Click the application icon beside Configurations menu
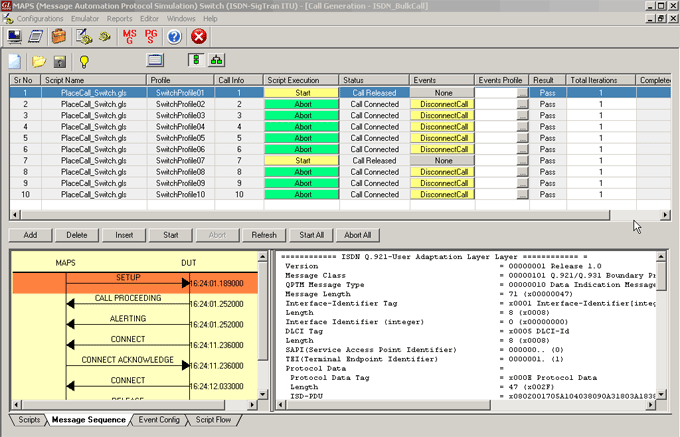The height and width of the screenshot is (437, 680). coord(8,19)
